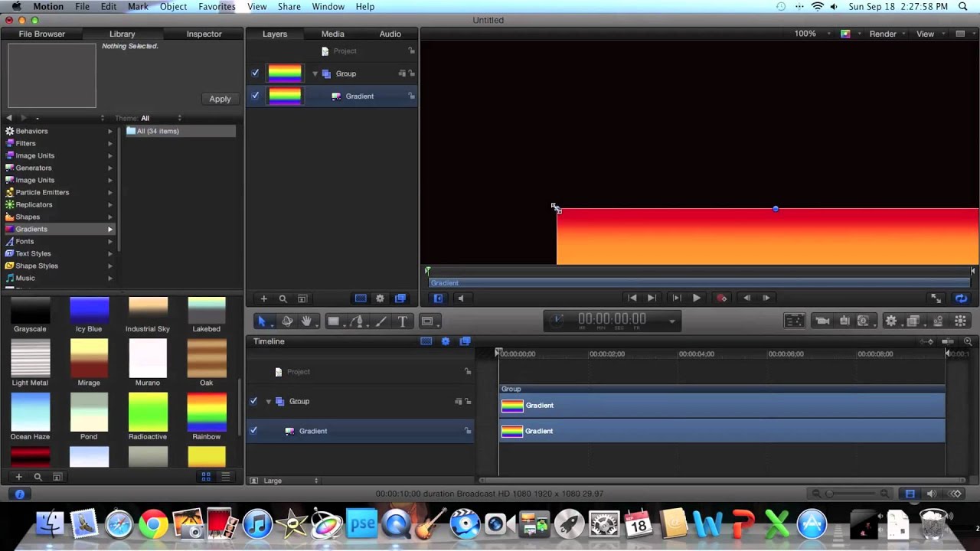Toggle full screen player mode icon
980x551 pixels.
[x=936, y=298]
